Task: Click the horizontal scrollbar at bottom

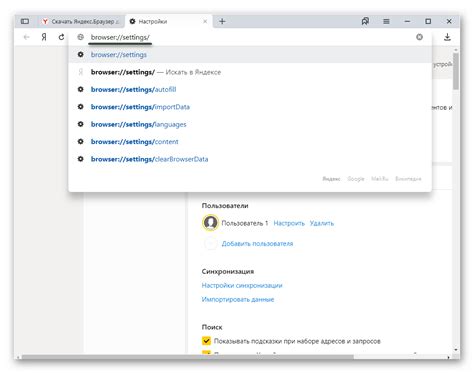Action: pos(187,357)
